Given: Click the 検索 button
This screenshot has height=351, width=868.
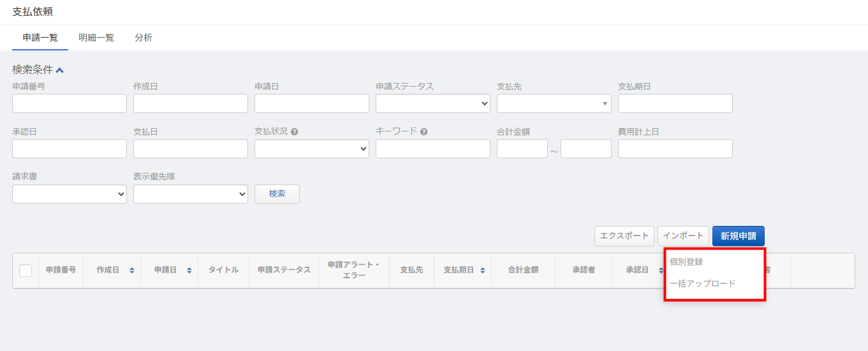Looking at the screenshot, I should click(277, 194).
